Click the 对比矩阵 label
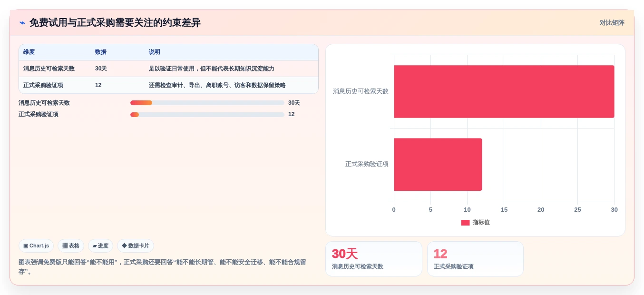Viewport: 644px width, 295px height. point(612,23)
